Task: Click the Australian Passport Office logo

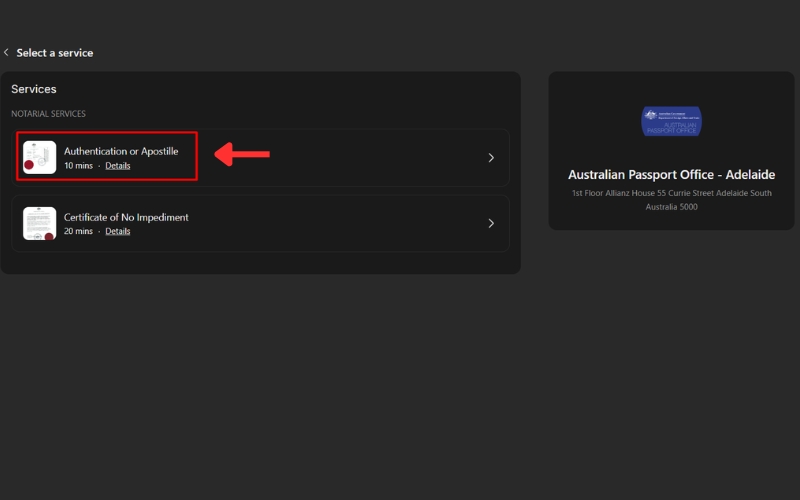Action: pyautogui.click(x=671, y=121)
